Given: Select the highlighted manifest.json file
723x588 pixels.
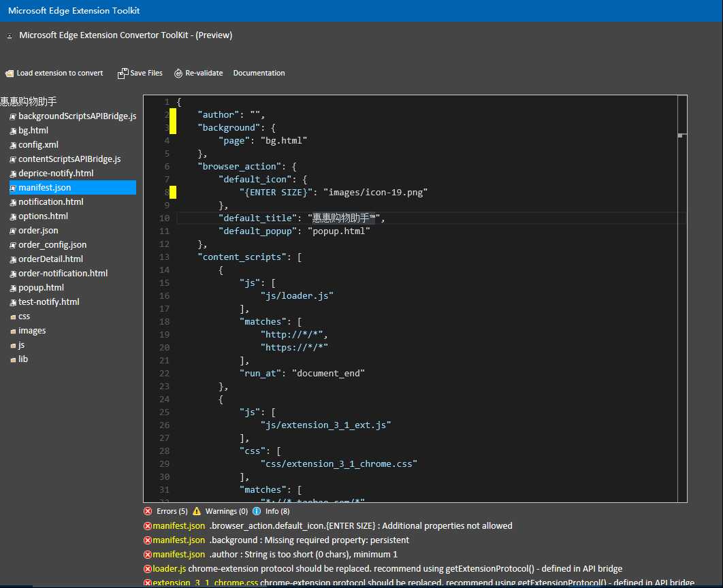Looking at the screenshot, I should point(73,188).
